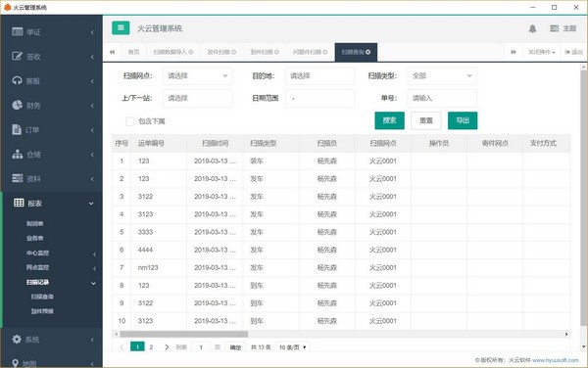Screen dimensions: 588x368
Task: Go to next page arrow in pagination
Action: pyautogui.click(x=167, y=347)
